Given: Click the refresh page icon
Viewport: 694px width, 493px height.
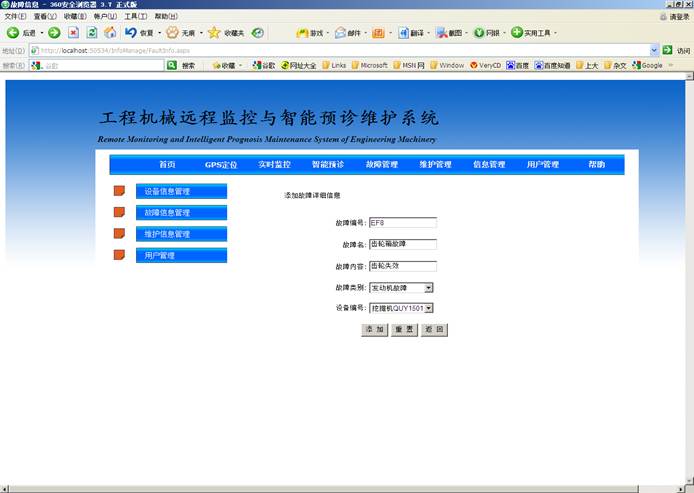Looking at the screenshot, I should (92, 33).
